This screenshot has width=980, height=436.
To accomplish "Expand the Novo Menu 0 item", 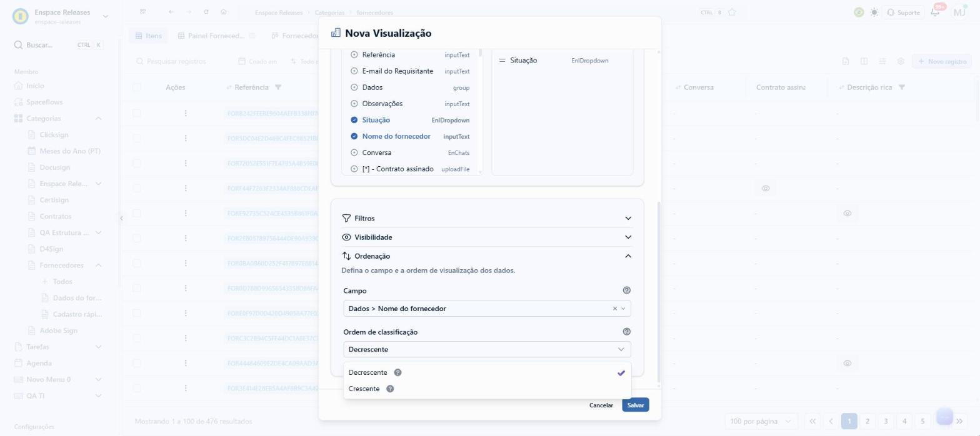I will (98, 379).
